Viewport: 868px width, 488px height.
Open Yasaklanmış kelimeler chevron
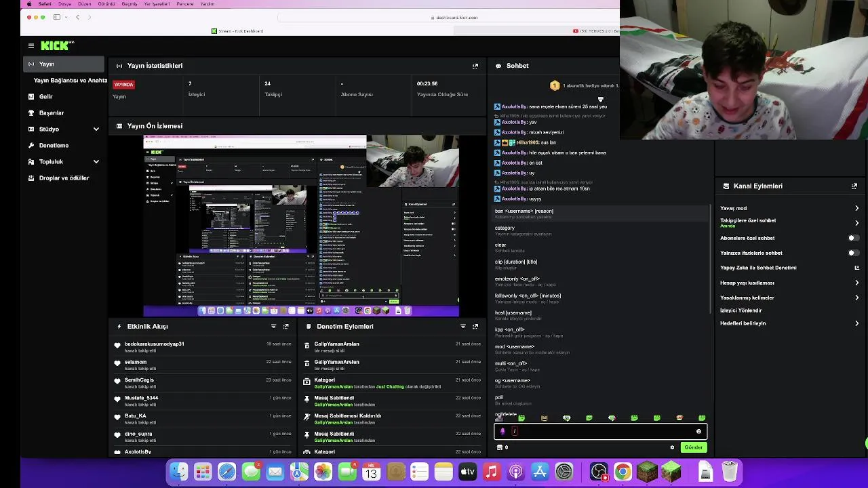pos(857,298)
